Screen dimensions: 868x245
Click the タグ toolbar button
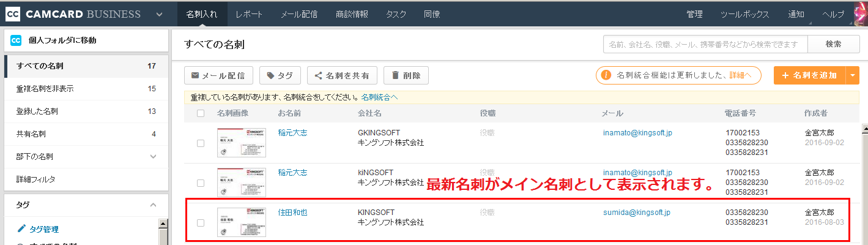pos(280,75)
